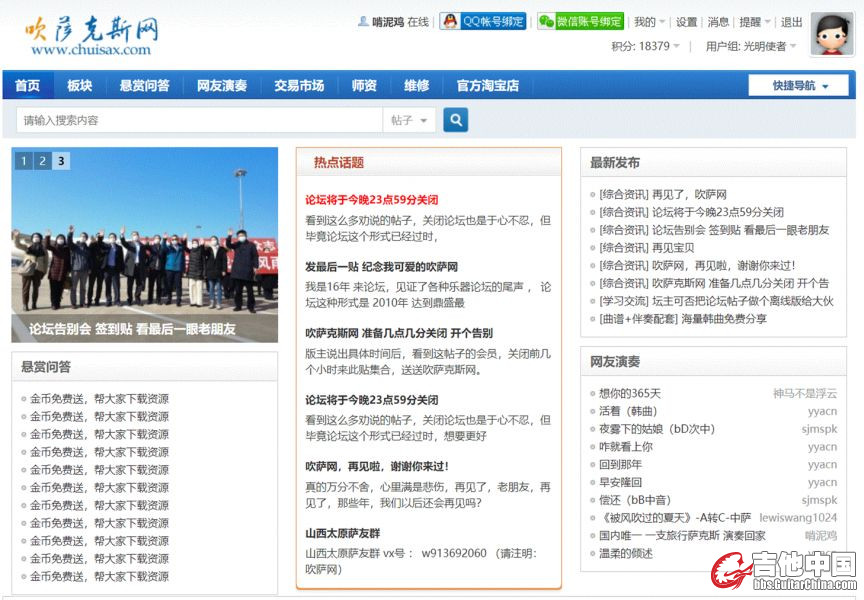Open latest post 再见了，吹萨网
Image resolution: width=864 pixels, height=600 pixels.
[689, 194]
